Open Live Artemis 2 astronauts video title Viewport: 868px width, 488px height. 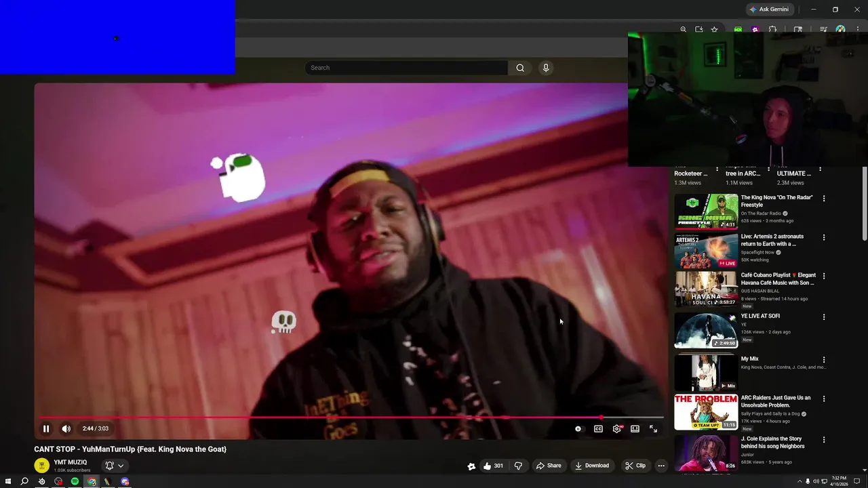[772, 240]
